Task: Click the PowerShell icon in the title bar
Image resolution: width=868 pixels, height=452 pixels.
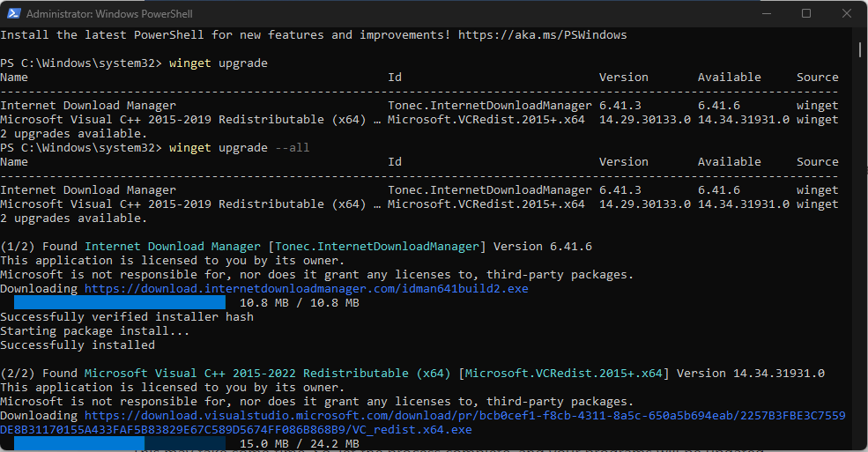Action: (13, 13)
